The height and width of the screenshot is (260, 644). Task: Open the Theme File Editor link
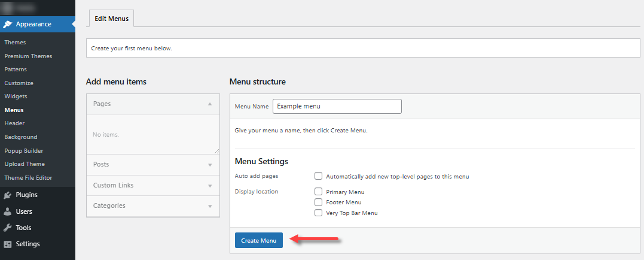click(x=28, y=177)
